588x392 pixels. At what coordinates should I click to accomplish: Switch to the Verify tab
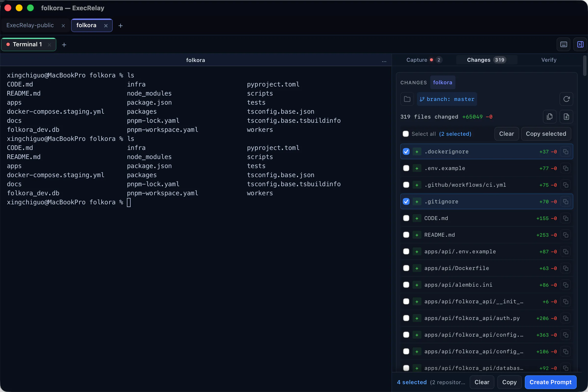tap(549, 60)
